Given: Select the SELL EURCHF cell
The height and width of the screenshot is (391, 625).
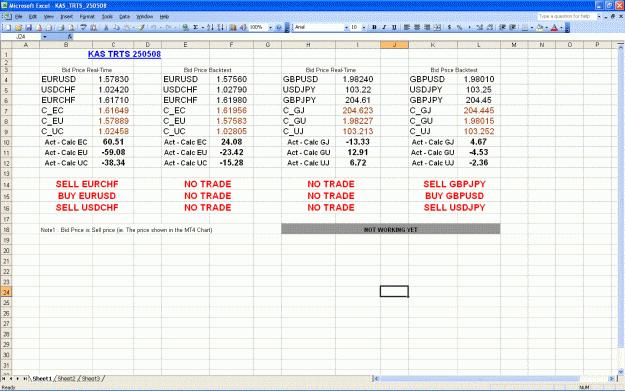Looking at the screenshot, I should tap(87, 184).
